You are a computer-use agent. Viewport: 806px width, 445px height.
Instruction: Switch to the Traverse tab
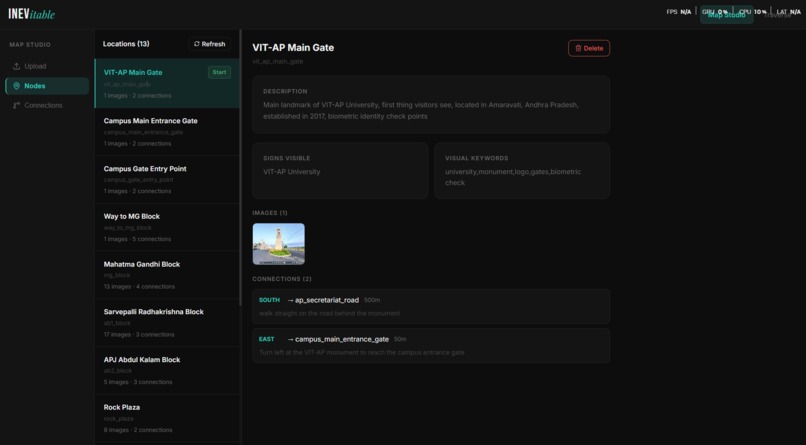pyautogui.click(x=777, y=15)
